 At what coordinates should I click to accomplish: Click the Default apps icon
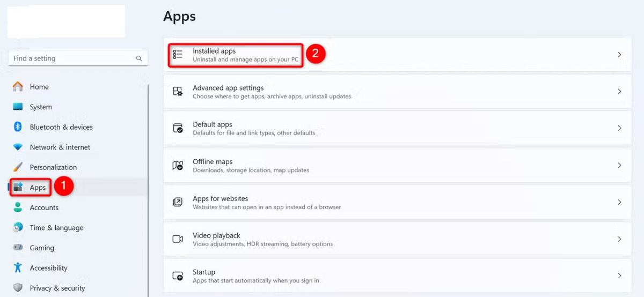pos(178,128)
